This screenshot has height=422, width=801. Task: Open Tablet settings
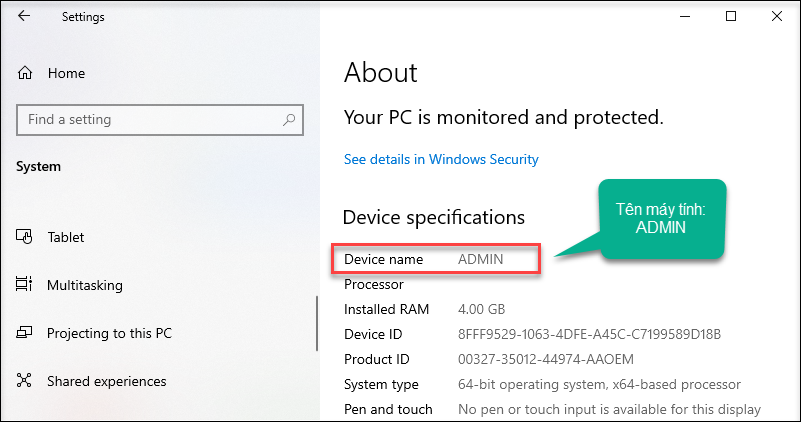pyautogui.click(x=66, y=237)
